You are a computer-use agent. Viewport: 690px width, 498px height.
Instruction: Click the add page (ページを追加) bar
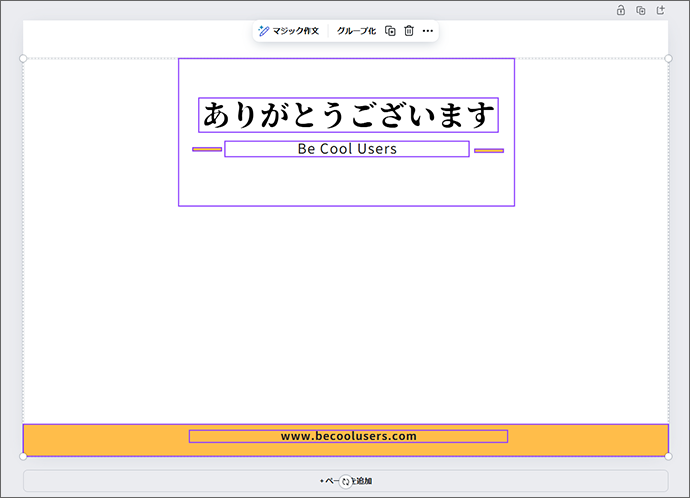coord(345,481)
